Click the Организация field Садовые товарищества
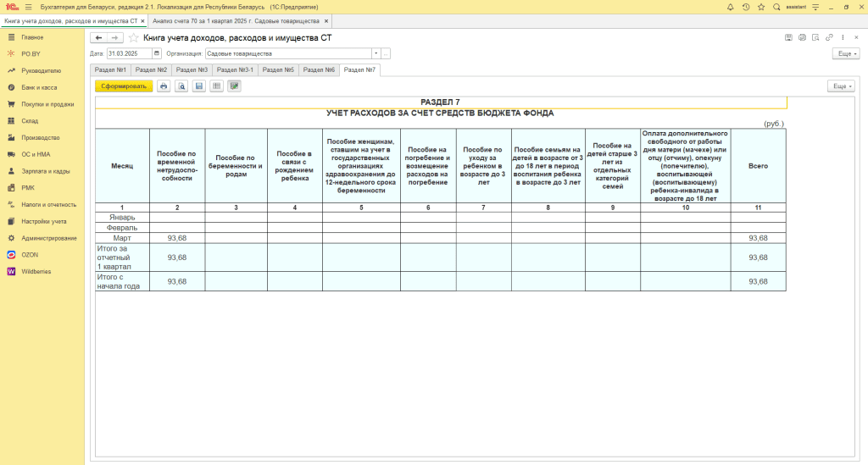 pyautogui.click(x=288, y=53)
